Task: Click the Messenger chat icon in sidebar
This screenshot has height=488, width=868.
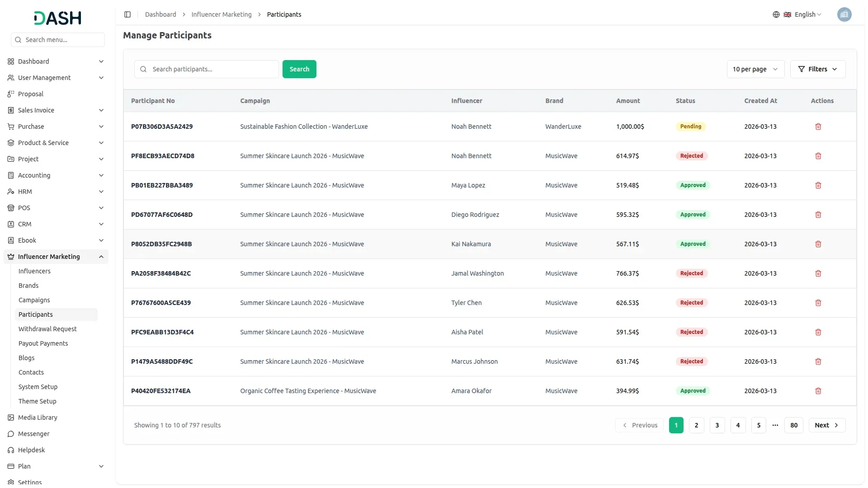Action: (11, 434)
